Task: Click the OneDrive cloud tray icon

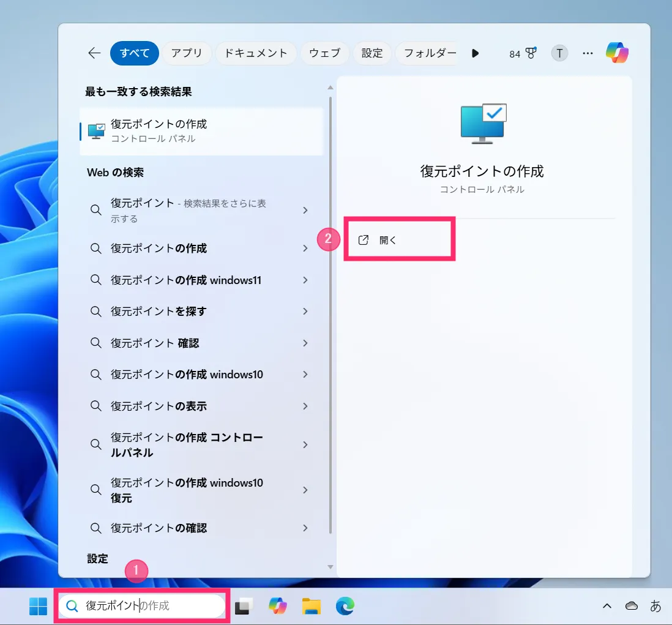Action: click(x=631, y=605)
